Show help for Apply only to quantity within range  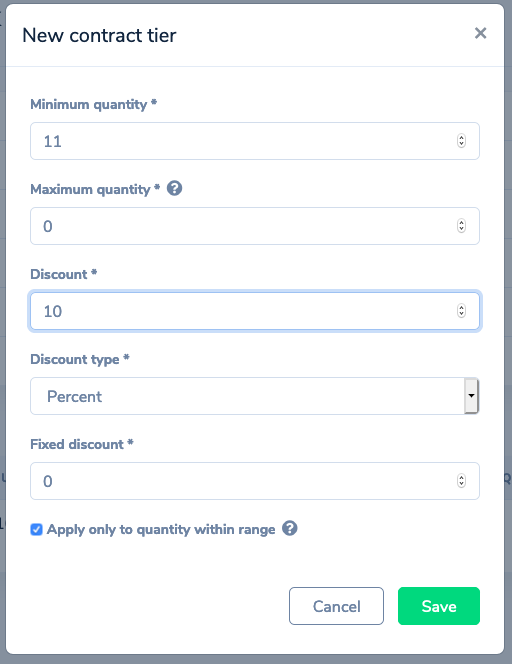290,528
